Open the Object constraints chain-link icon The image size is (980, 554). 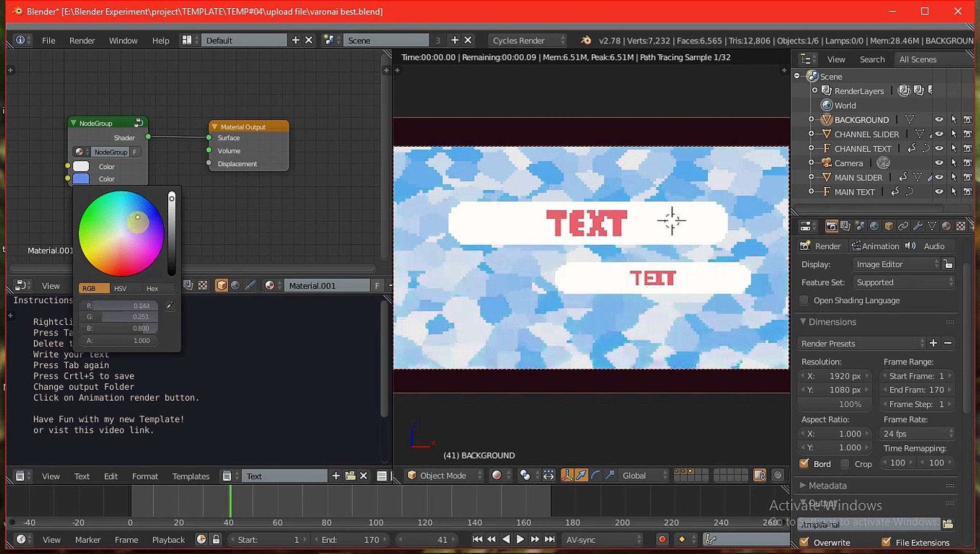(x=903, y=227)
